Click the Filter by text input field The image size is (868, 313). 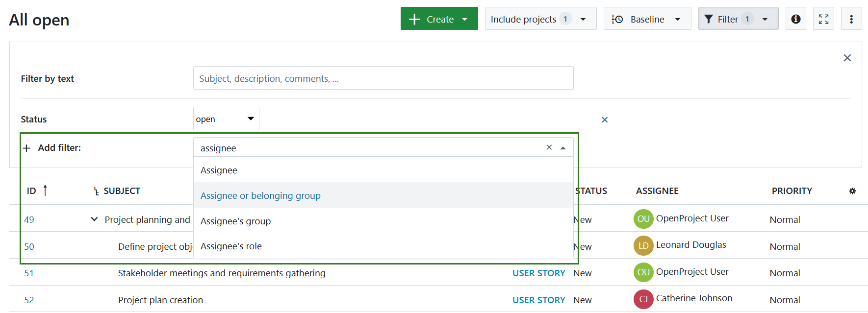pyautogui.click(x=383, y=78)
